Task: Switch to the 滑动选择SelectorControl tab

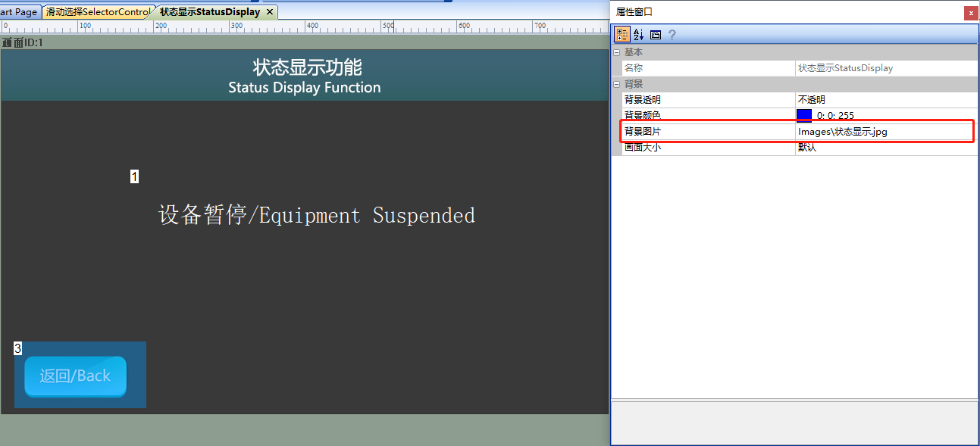Action: 98,12
